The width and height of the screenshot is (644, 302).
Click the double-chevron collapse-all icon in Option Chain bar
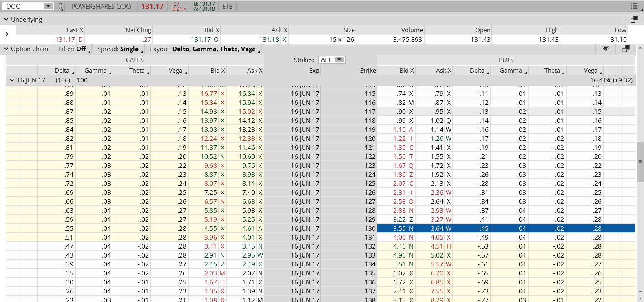point(606,49)
